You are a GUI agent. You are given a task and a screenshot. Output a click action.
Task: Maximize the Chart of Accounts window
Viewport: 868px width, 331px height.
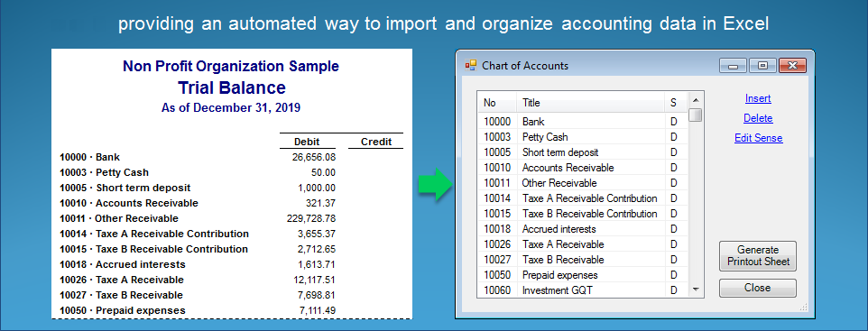(x=762, y=66)
